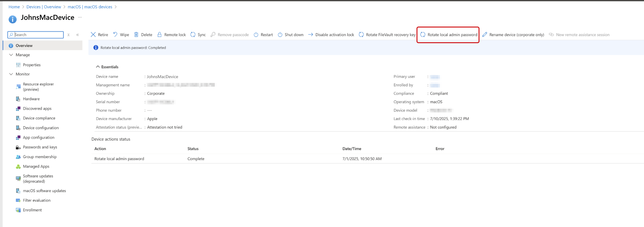Go to Home breadcrumb link
The height and width of the screenshot is (227, 644).
14,7
